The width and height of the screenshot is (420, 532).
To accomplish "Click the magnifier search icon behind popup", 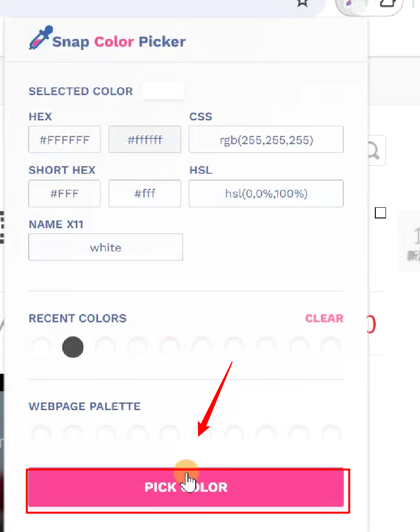I will pyautogui.click(x=372, y=151).
